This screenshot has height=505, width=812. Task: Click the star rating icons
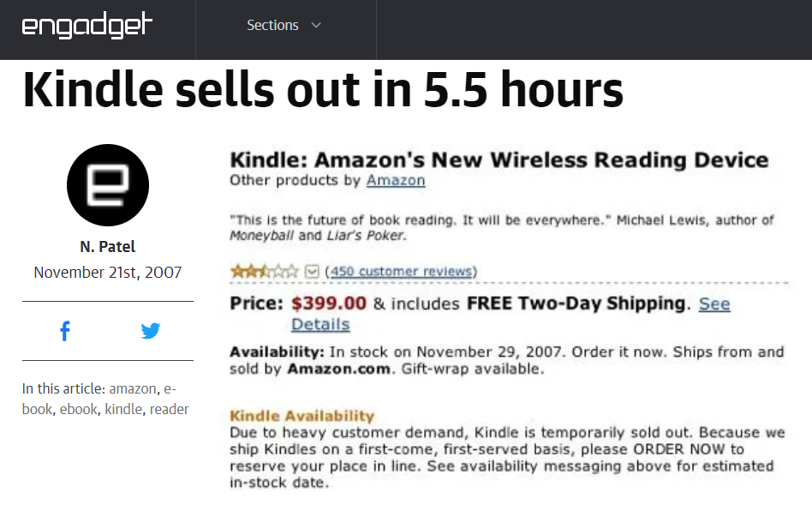coord(264,272)
